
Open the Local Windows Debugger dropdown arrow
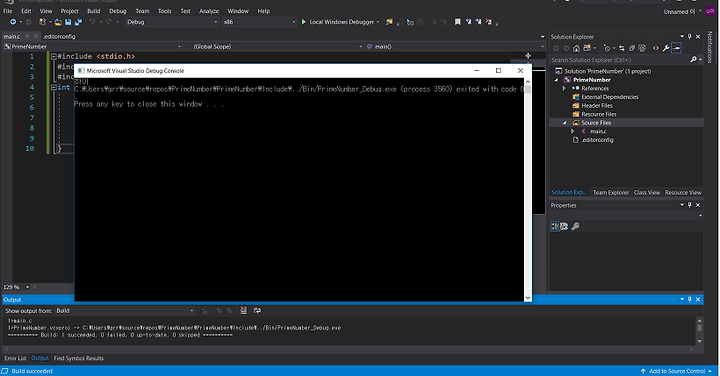tap(377, 22)
